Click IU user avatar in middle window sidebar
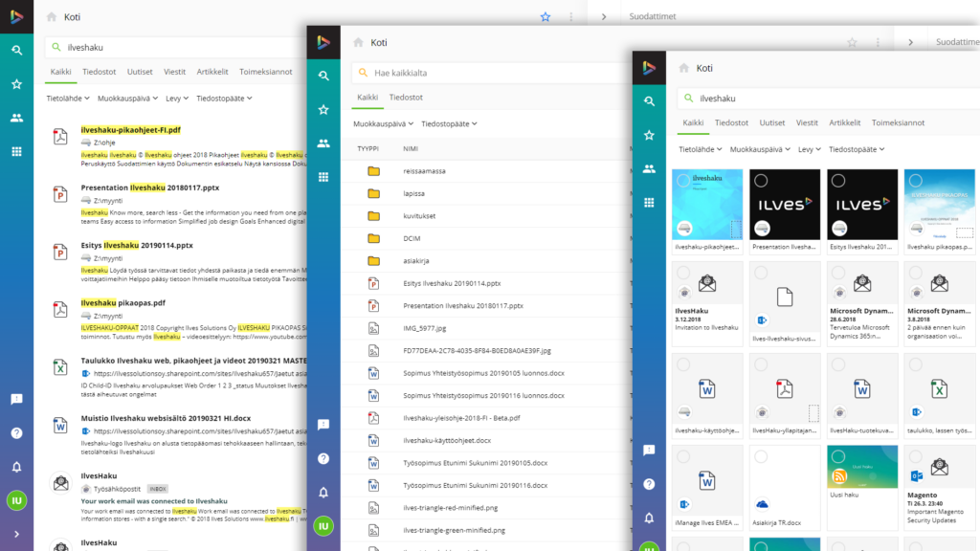Viewport: 980px width, 551px height. pyautogui.click(x=323, y=526)
